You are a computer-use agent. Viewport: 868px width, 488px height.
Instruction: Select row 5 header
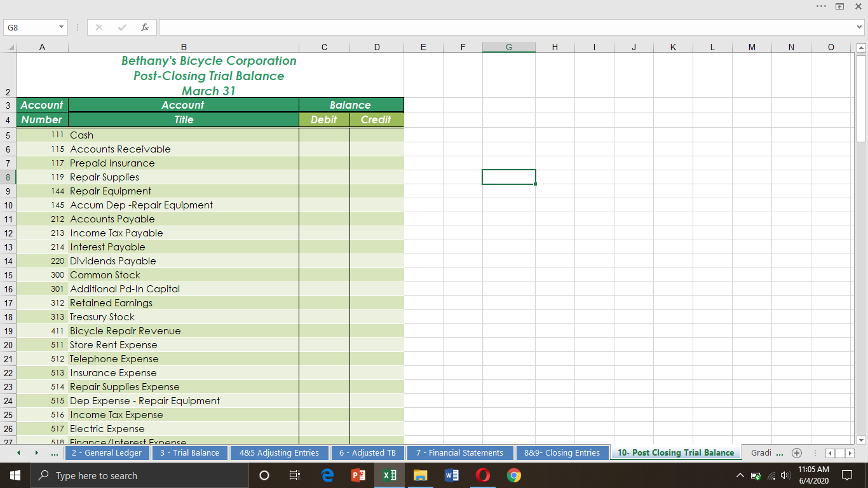pos(8,135)
